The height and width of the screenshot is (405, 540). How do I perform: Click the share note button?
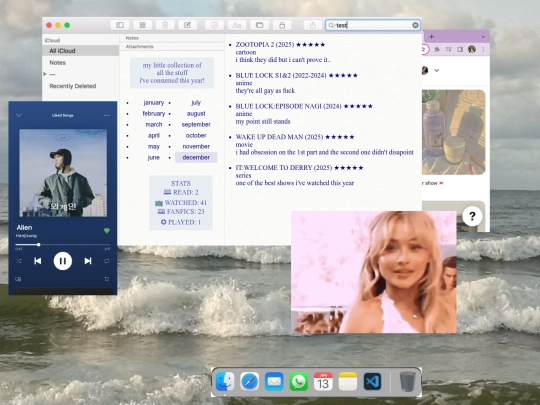coord(313,25)
